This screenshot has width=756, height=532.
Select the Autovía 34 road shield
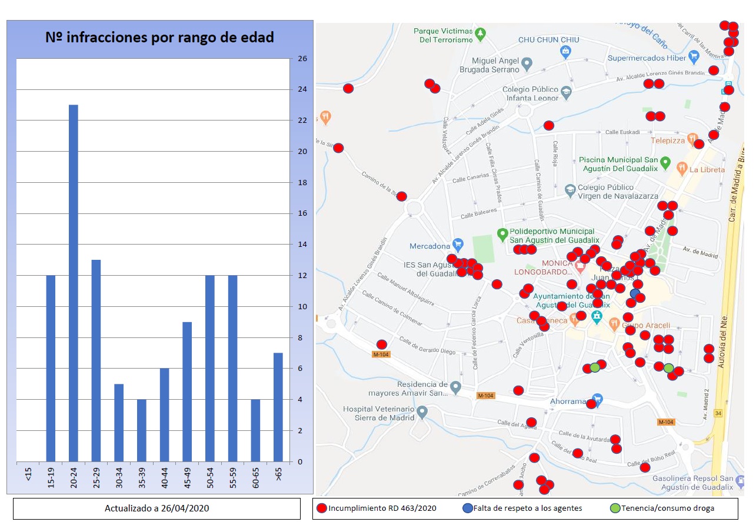click(x=718, y=413)
